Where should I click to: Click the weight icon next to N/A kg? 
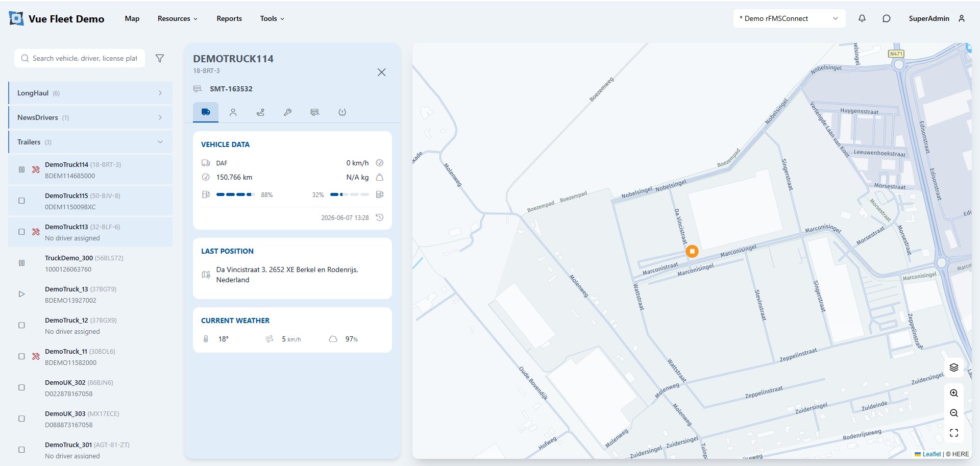tap(380, 177)
